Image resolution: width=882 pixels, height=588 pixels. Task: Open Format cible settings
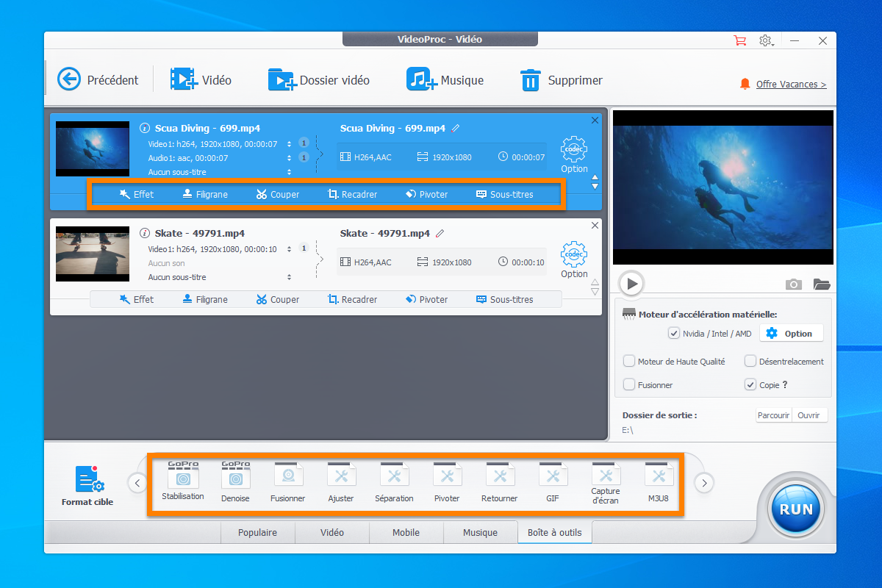[x=88, y=486]
